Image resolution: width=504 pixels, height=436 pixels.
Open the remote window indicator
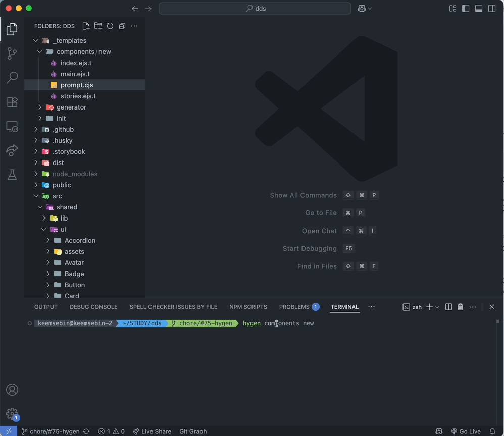point(9,431)
